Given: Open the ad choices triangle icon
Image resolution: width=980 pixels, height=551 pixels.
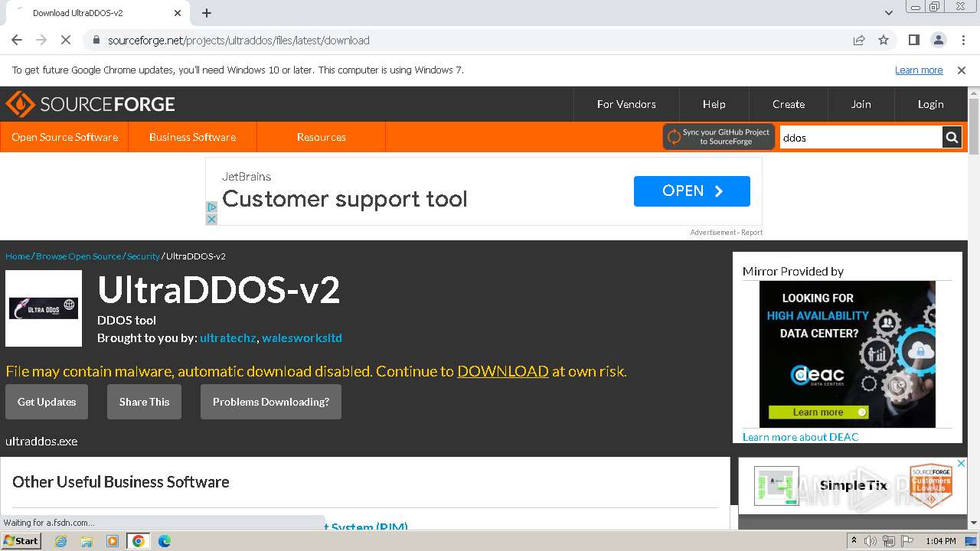Looking at the screenshot, I should (x=212, y=207).
